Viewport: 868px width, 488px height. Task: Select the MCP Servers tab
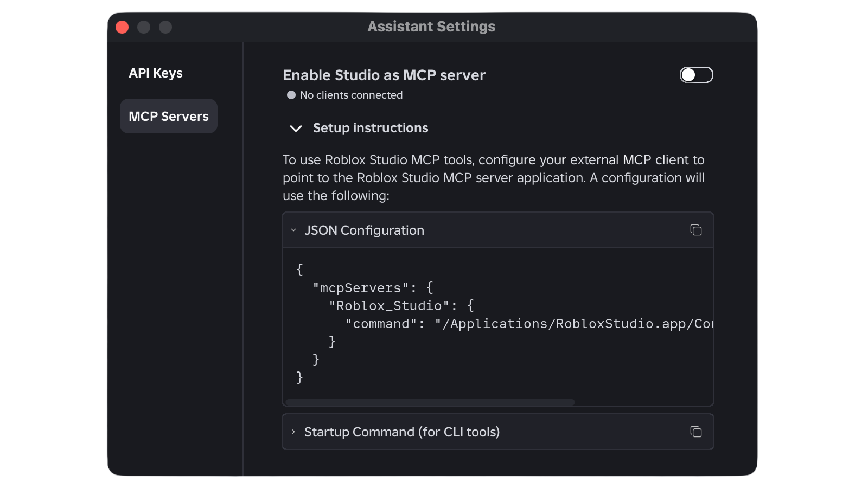[x=169, y=116]
